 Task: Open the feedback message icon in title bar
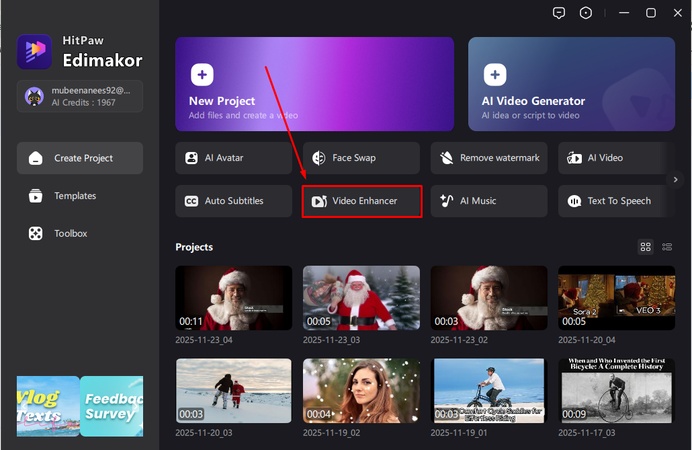pyautogui.click(x=558, y=13)
